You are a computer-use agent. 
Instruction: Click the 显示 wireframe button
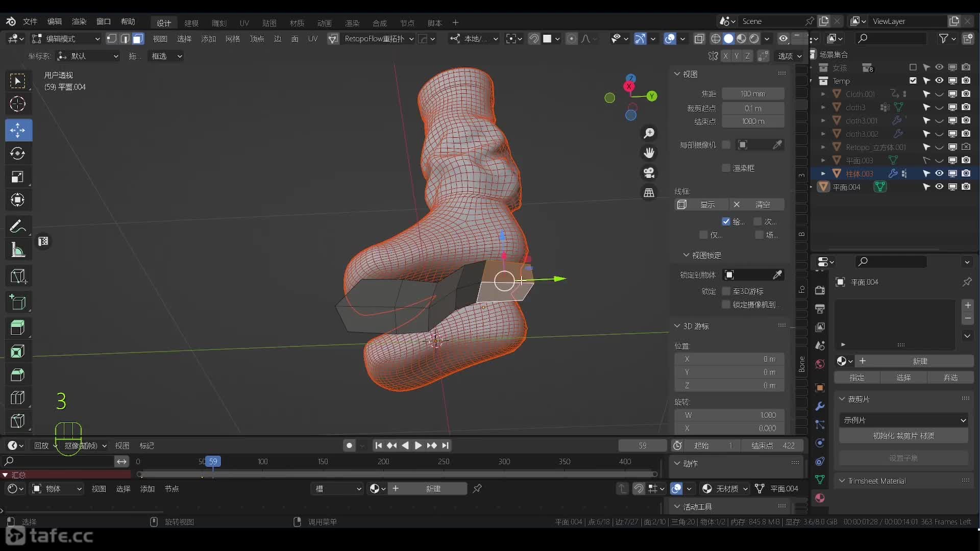point(701,205)
